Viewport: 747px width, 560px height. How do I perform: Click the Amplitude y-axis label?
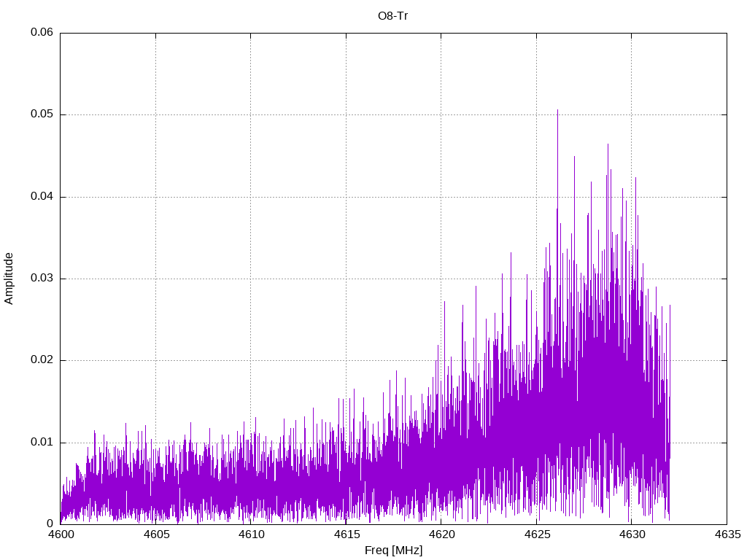click(x=9, y=279)
